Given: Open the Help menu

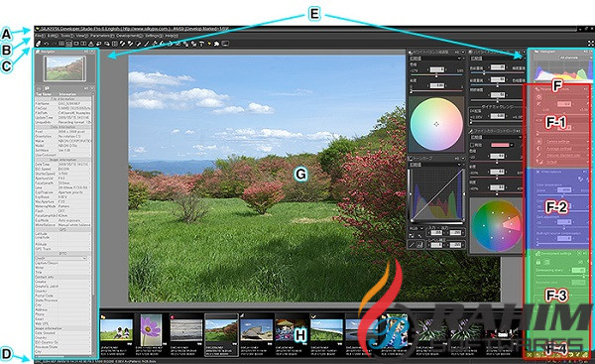Looking at the screenshot, I should pyautogui.click(x=172, y=36).
